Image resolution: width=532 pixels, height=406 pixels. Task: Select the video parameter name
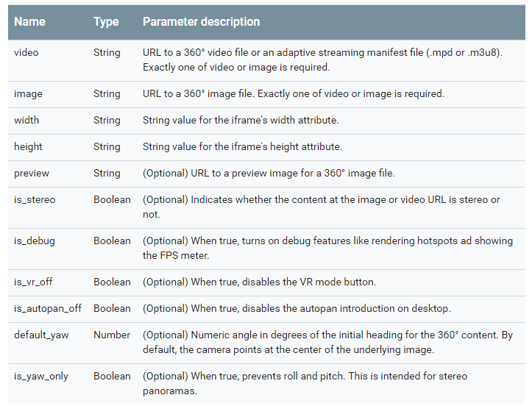[26, 53]
